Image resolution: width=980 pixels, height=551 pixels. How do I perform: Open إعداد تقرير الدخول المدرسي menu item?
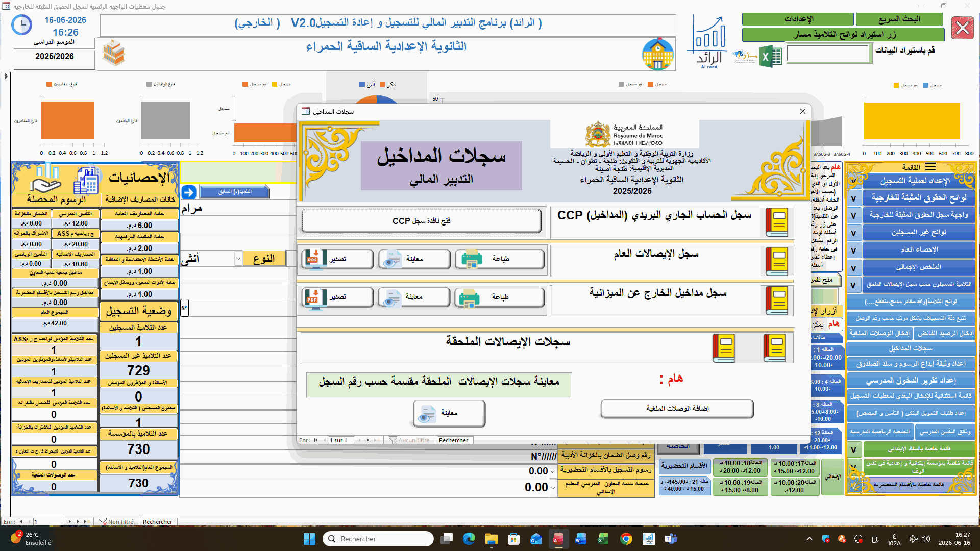(x=911, y=381)
